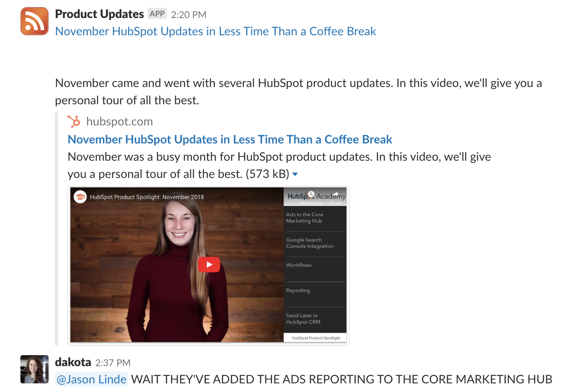
Task: Click the HubSpot sprocket icon beside hubspot.com
Action: pos(74,122)
